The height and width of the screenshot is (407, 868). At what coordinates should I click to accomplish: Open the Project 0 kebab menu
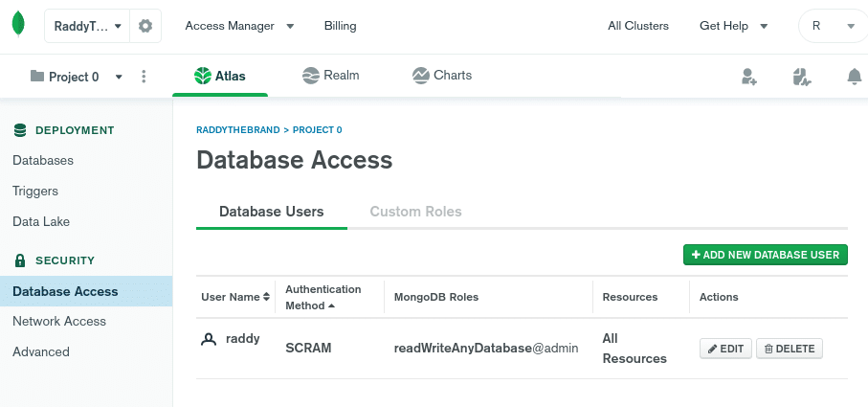pos(144,77)
